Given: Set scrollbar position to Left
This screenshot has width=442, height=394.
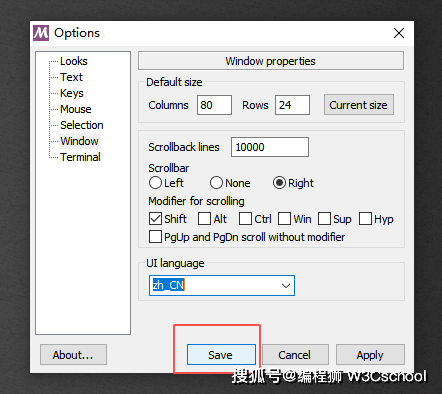Looking at the screenshot, I should point(155,183).
